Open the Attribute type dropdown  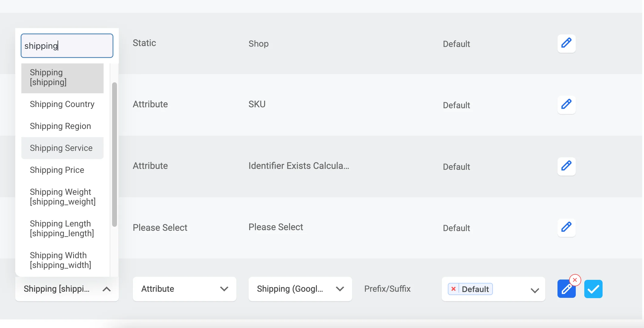pos(184,289)
